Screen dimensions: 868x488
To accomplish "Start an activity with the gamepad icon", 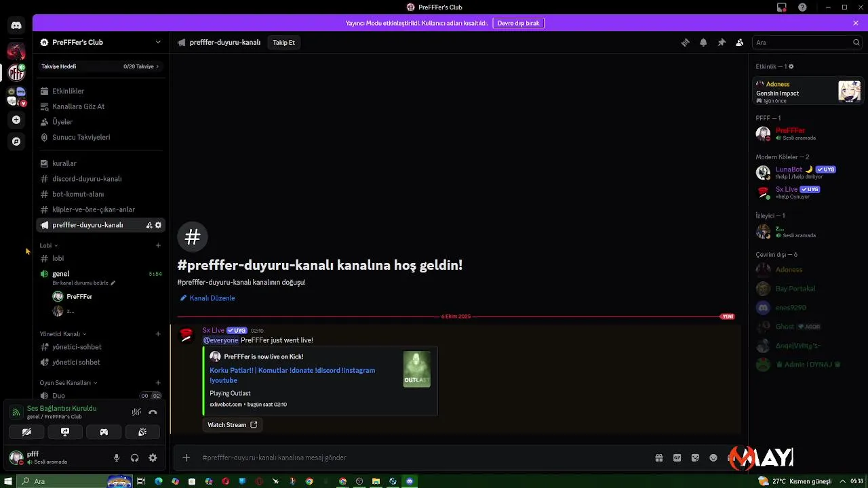I will click(104, 432).
